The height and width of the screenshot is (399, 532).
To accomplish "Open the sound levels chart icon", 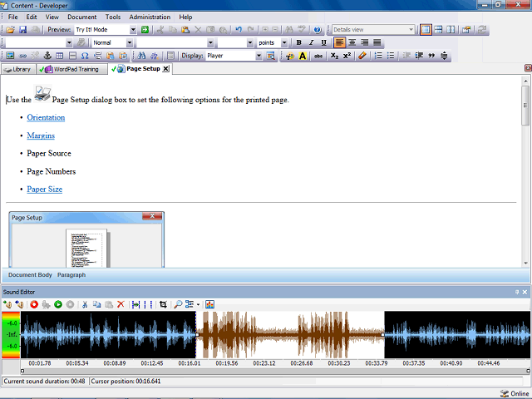I will pos(209,304).
